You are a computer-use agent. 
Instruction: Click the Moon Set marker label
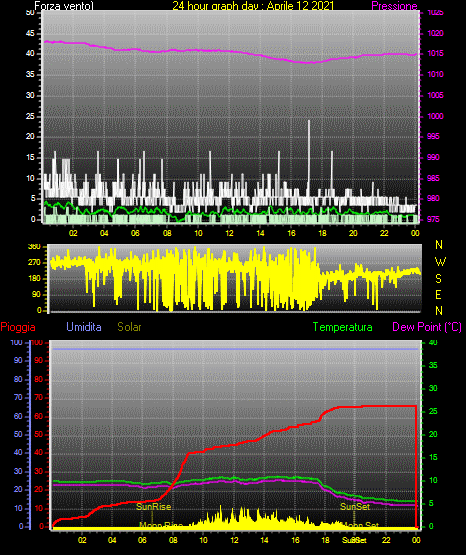[361, 525]
